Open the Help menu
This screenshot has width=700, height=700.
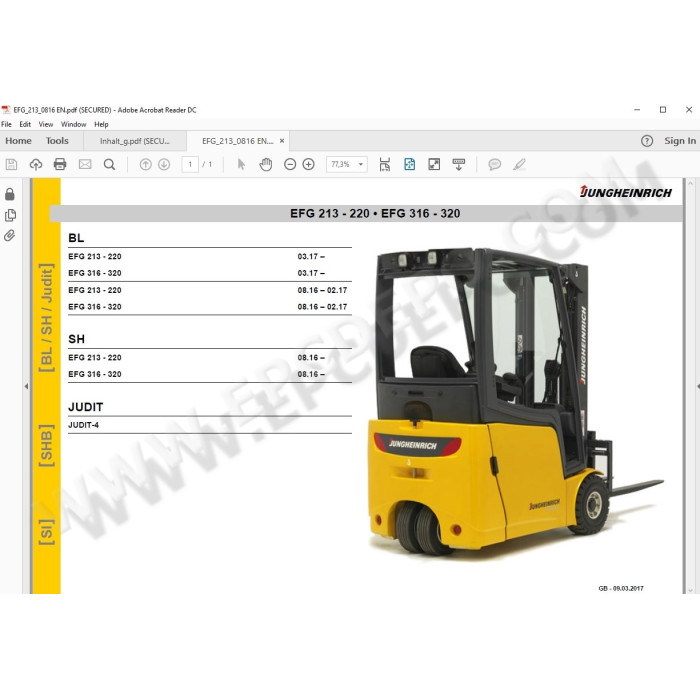[101, 125]
